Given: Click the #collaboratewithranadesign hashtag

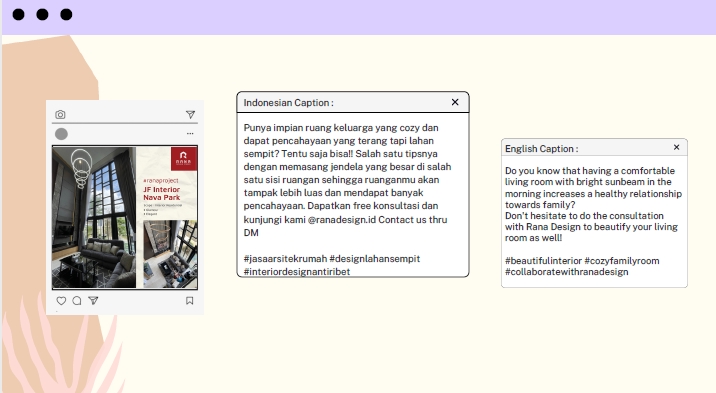Looking at the screenshot, I should point(567,272).
